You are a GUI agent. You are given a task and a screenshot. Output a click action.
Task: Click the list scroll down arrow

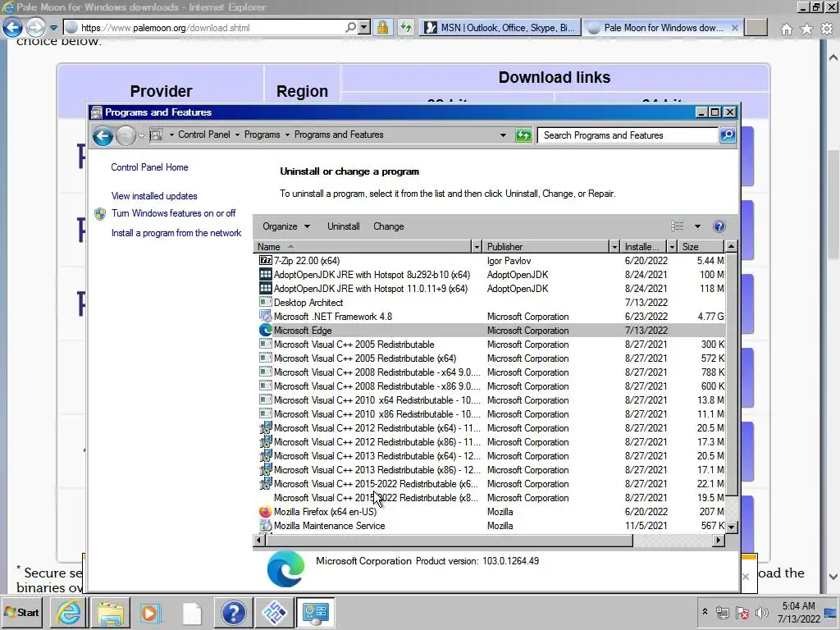click(x=731, y=527)
